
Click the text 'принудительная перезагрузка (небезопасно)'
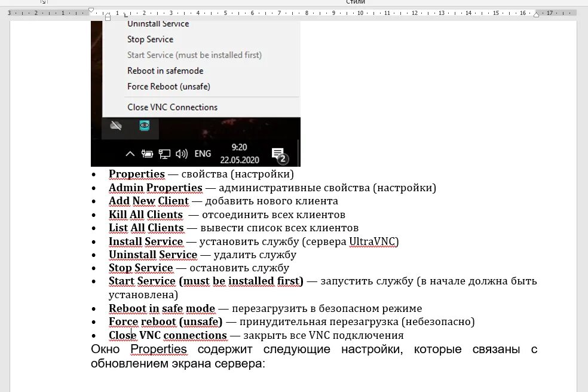(x=357, y=321)
